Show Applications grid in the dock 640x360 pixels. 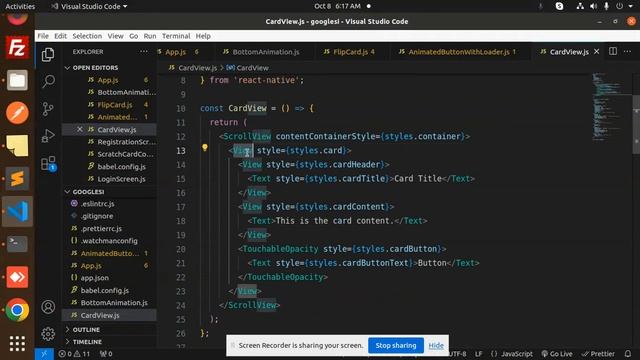(17, 343)
